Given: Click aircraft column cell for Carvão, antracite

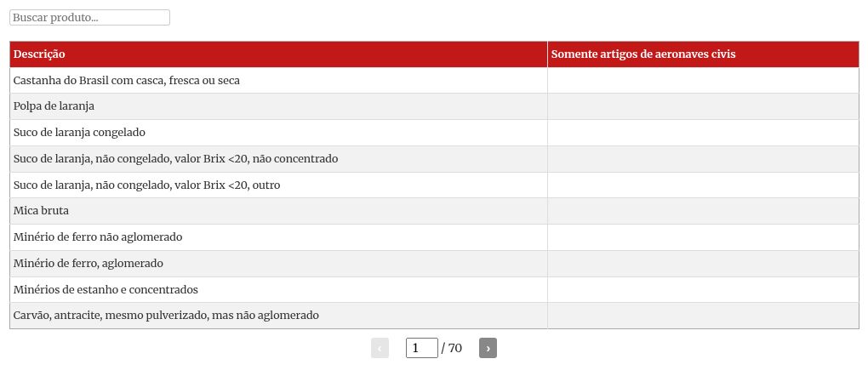Looking at the screenshot, I should 703,316.
